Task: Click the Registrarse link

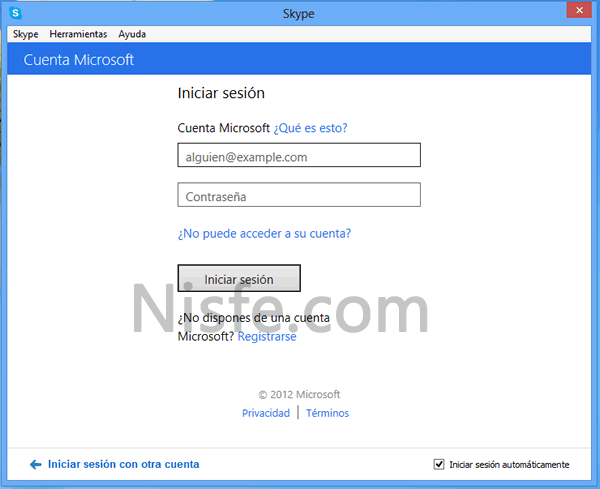Action: [x=267, y=336]
